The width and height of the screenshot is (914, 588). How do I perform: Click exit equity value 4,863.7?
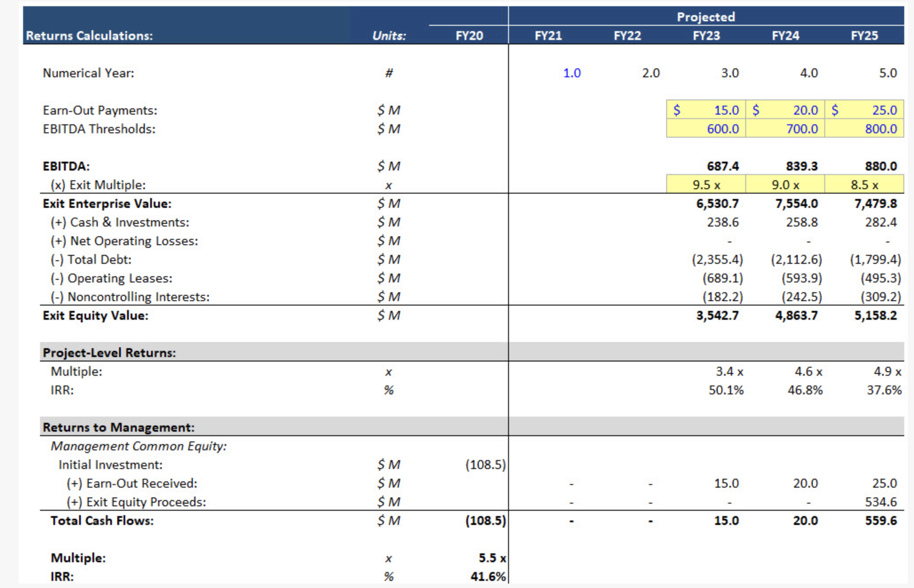coord(796,315)
